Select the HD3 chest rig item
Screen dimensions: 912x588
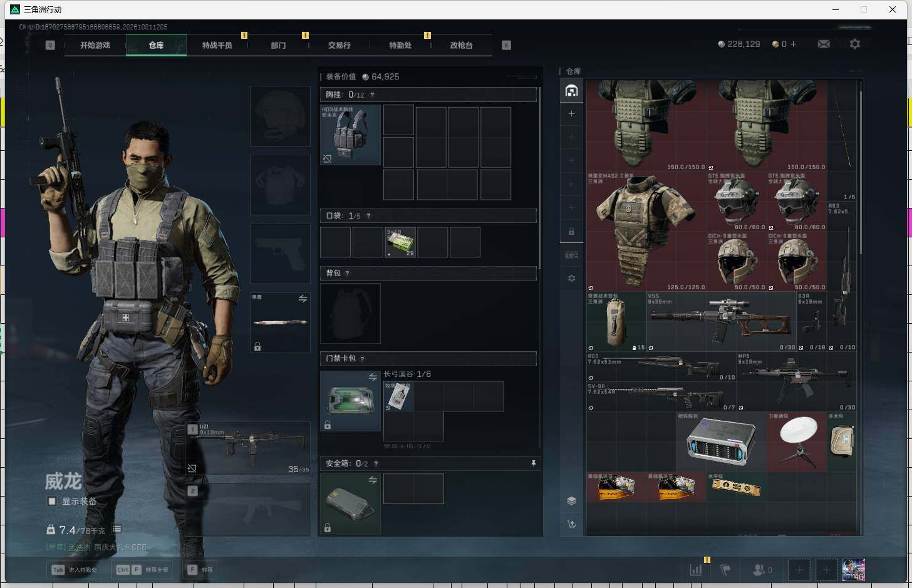tap(350, 135)
